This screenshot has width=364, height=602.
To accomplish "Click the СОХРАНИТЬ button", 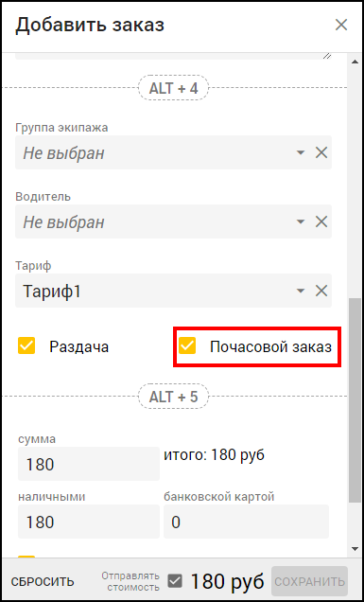I will pos(309,581).
